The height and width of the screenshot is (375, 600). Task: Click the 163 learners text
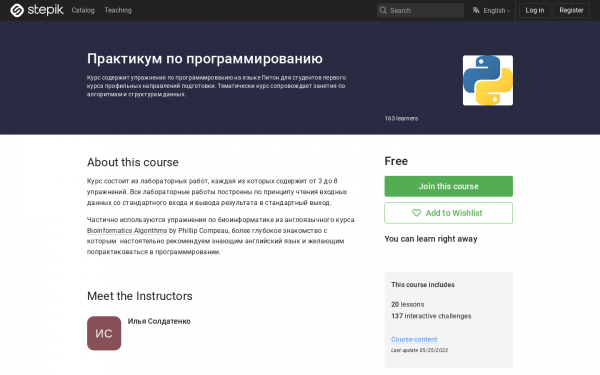401,119
